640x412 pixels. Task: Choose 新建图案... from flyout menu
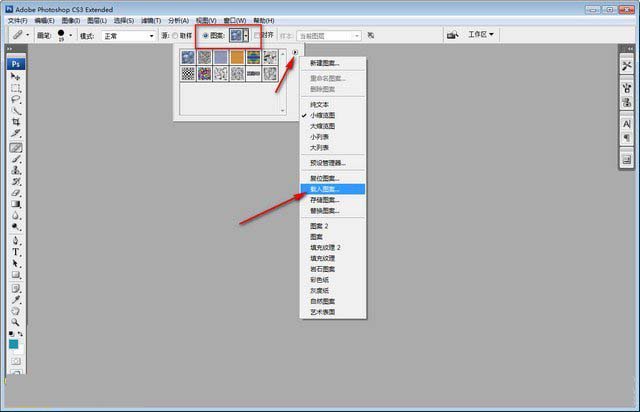pyautogui.click(x=333, y=63)
